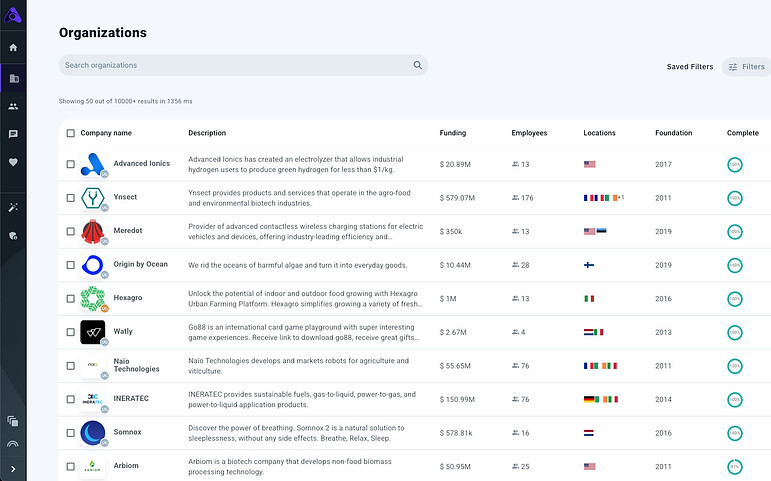The height and width of the screenshot is (481, 771).
Task: Sort by the Locations column header
Action: pyautogui.click(x=599, y=133)
